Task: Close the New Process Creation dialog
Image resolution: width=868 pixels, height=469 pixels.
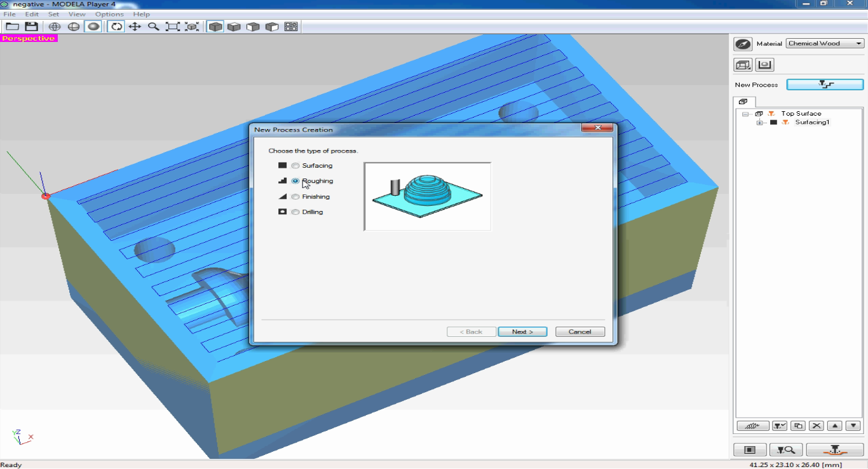Action: pos(598,129)
